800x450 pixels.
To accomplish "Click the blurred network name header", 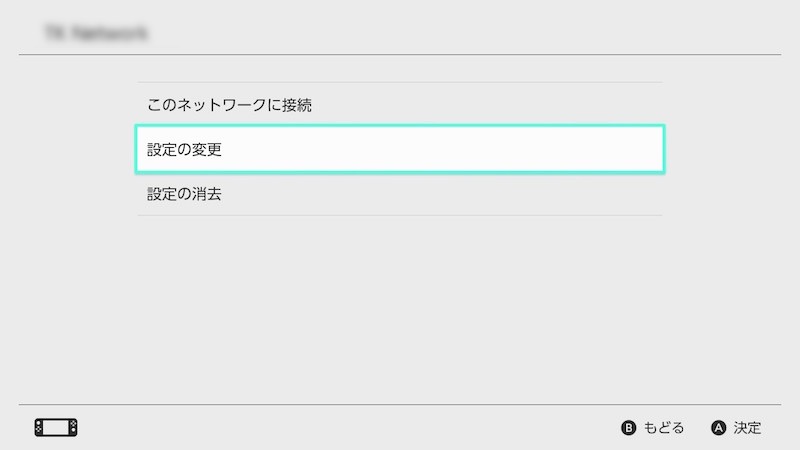I will (x=97, y=33).
